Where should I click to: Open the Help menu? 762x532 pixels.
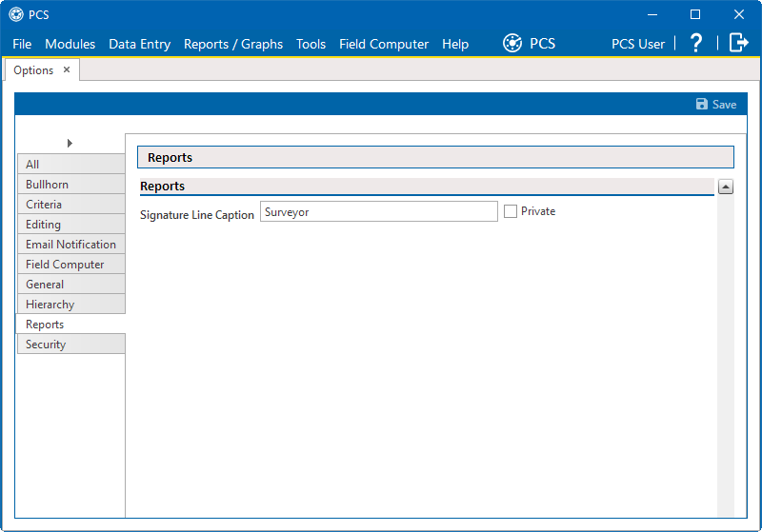click(x=455, y=44)
